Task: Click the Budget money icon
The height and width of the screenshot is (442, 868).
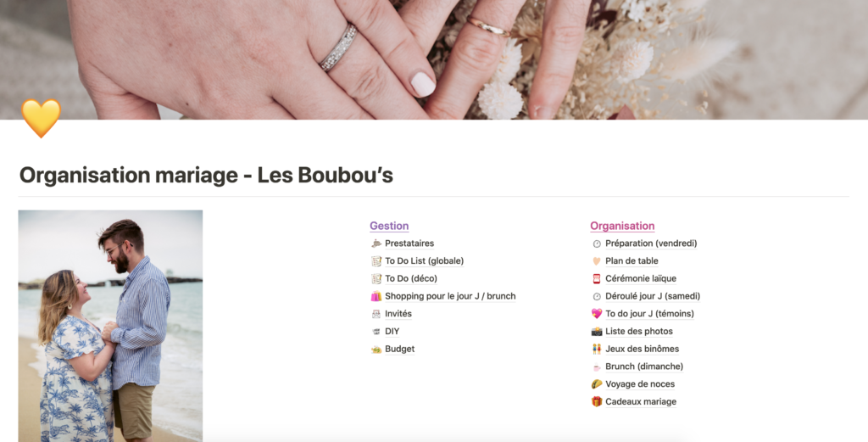Action: tap(376, 349)
